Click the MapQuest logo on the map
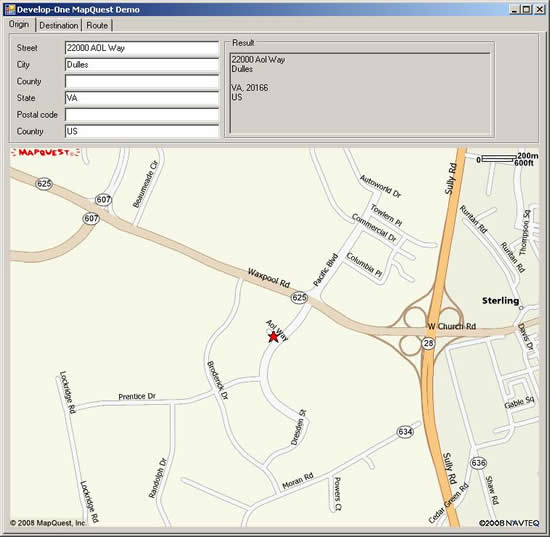The width and height of the screenshot is (550, 537). [x=45, y=153]
